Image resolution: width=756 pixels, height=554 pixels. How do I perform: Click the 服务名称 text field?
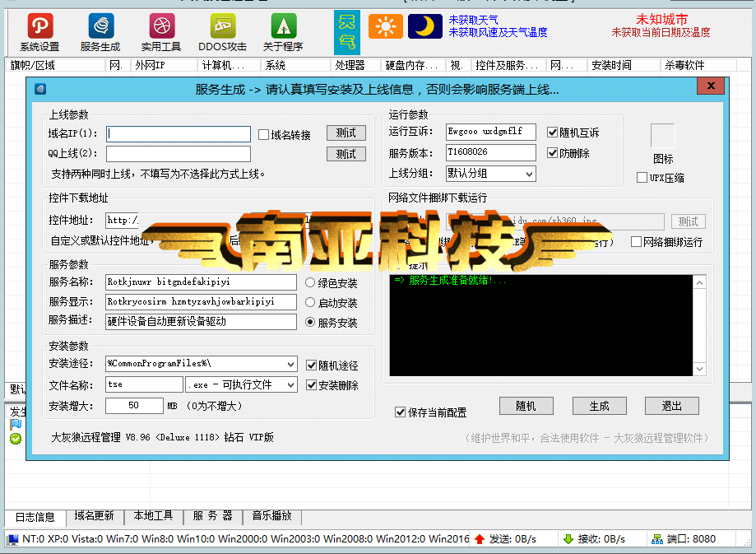[201, 282]
